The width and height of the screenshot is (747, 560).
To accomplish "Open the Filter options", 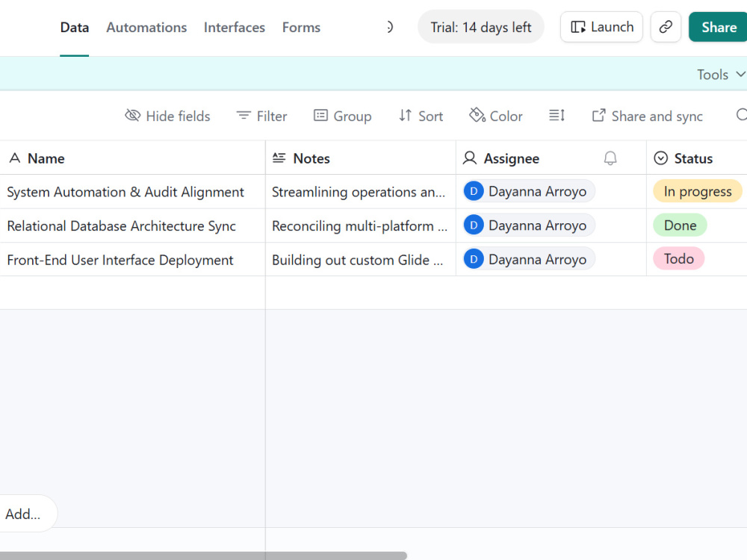I will tap(262, 116).
